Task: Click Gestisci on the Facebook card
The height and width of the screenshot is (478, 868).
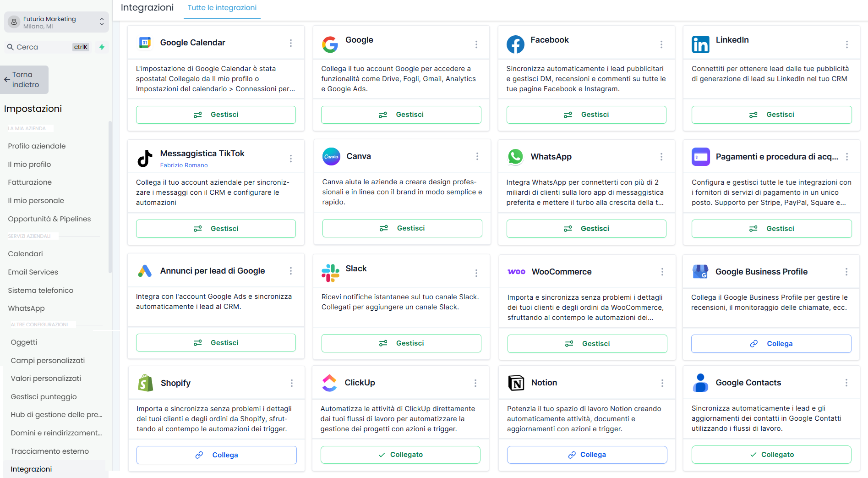Action: 586,115
